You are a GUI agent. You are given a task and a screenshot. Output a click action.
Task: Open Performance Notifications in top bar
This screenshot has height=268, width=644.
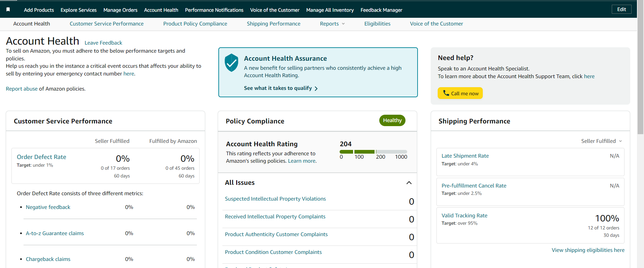(214, 10)
